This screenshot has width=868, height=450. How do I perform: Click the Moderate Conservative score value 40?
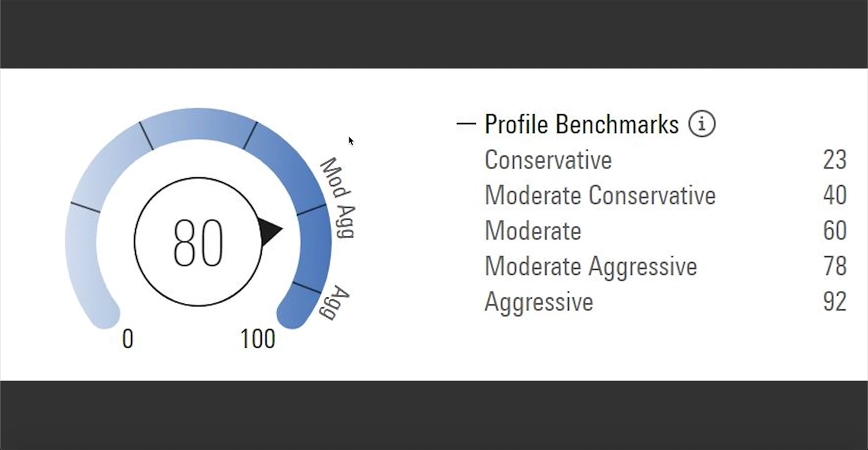[x=835, y=195]
